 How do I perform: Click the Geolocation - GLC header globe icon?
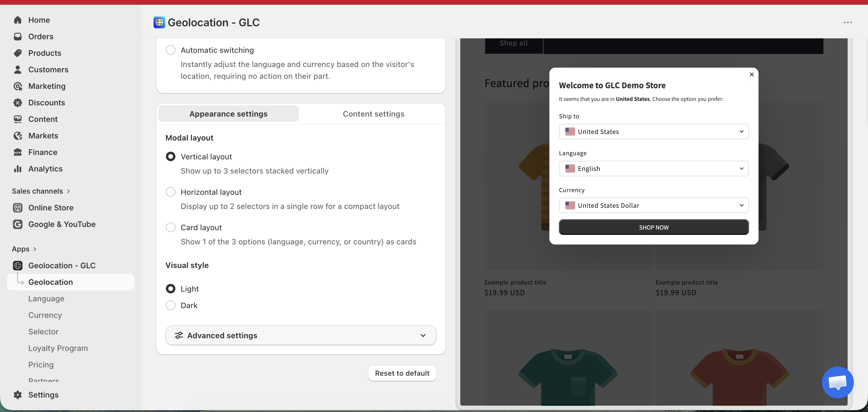point(159,22)
